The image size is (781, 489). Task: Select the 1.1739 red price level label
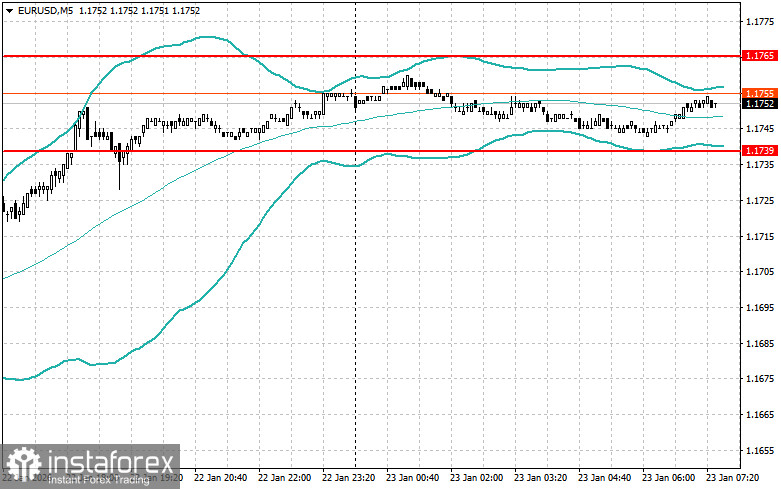click(760, 150)
